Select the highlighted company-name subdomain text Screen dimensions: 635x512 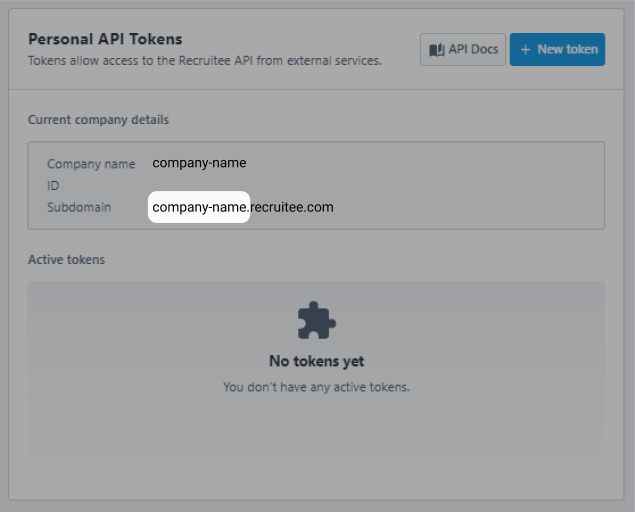(199, 207)
